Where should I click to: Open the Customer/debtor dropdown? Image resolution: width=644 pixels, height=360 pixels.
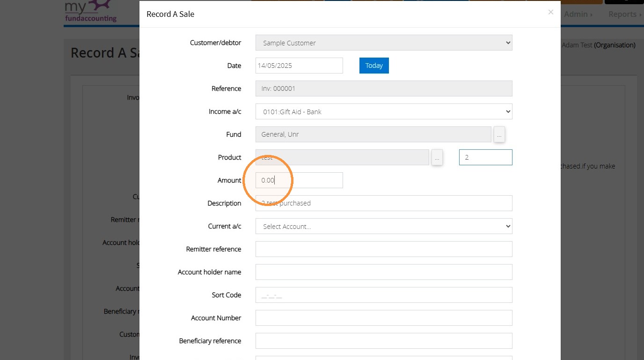click(x=384, y=43)
